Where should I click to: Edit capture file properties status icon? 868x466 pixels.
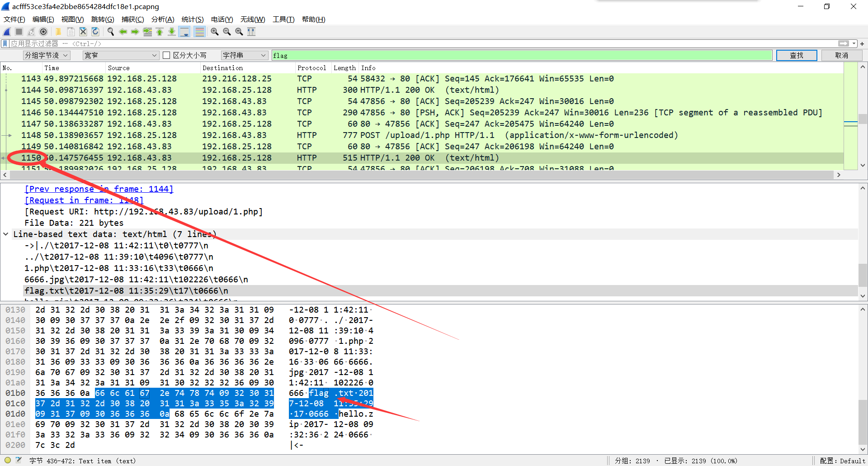[x=19, y=461]
